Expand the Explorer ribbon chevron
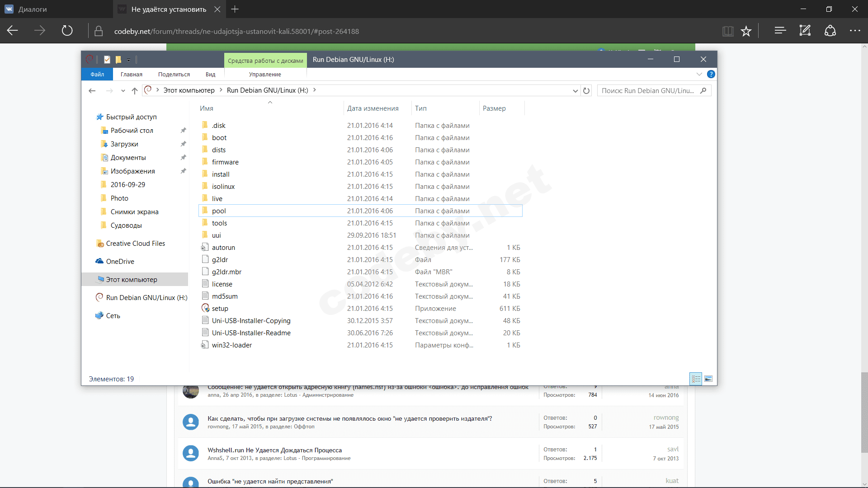 [x=699, y=74]
